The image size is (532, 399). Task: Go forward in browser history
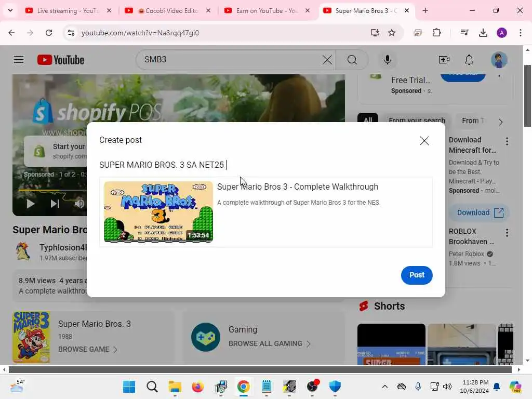(30, 33)
